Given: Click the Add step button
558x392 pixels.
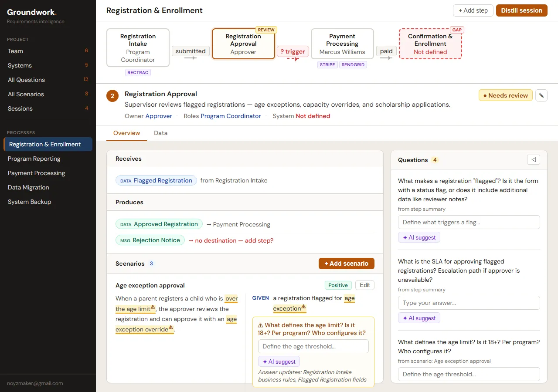Looking at the screenshot, I should click(473, 10).
